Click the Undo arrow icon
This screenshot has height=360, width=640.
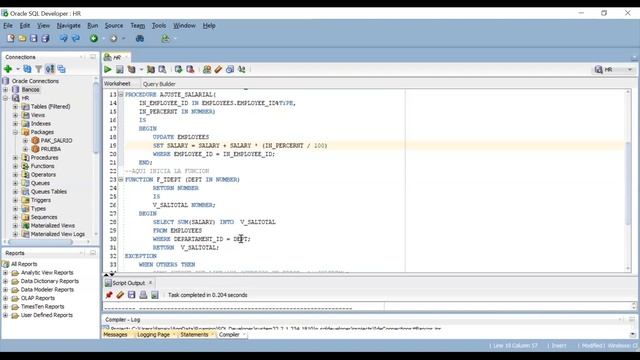[64, 38]
